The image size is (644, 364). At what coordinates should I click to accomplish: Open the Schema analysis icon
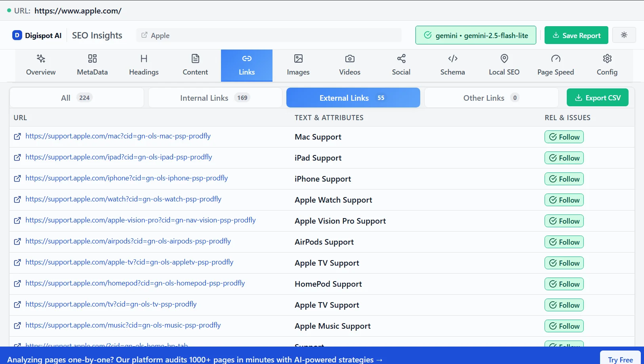click(x=452, y=59)
